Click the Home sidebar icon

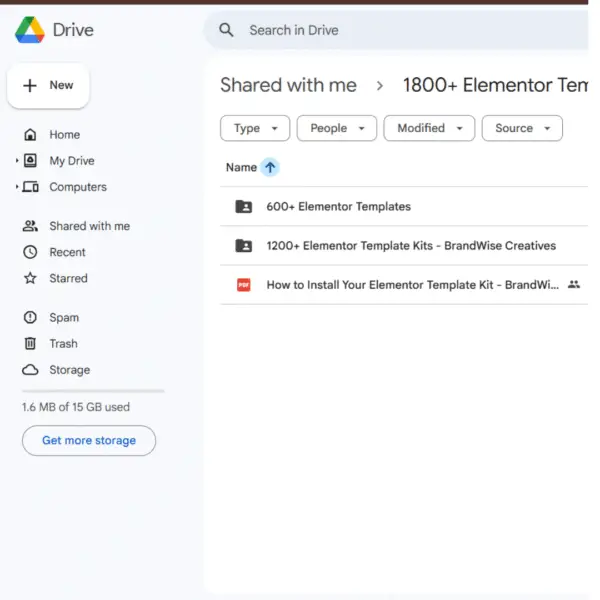coord(30,135)
